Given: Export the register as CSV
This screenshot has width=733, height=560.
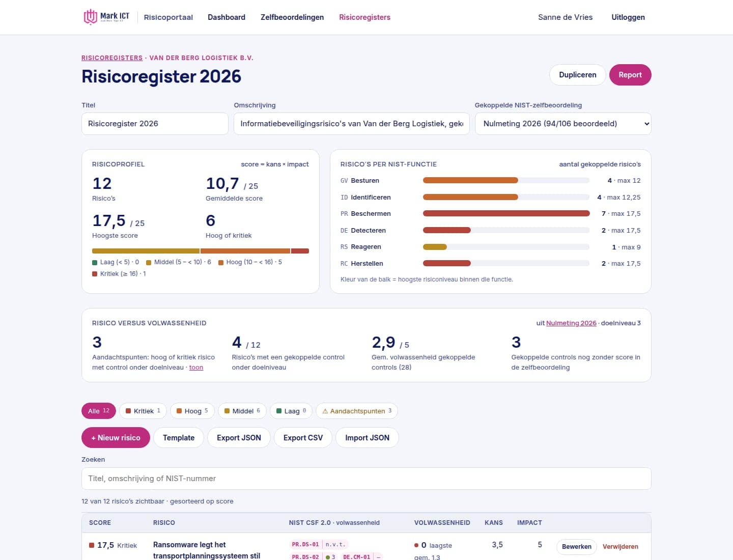Looking at the screenshot, I should [303, 438].
